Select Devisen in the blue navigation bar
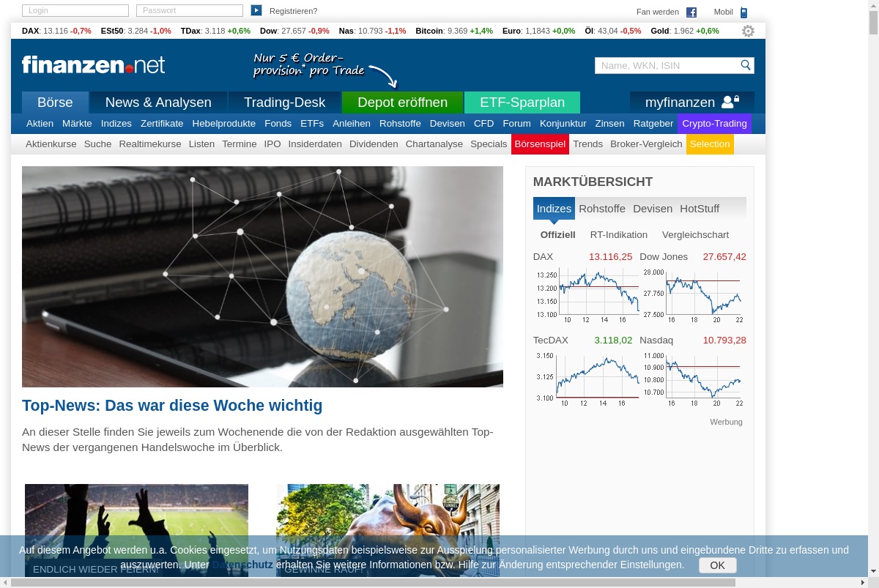Screen dimensions: 879x588 pos(448,124)
